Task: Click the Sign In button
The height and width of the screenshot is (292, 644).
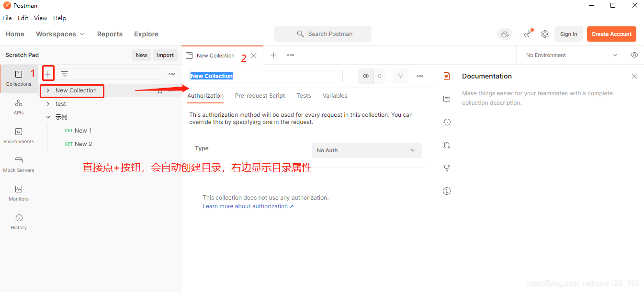Action: click(x=569, y=34)
